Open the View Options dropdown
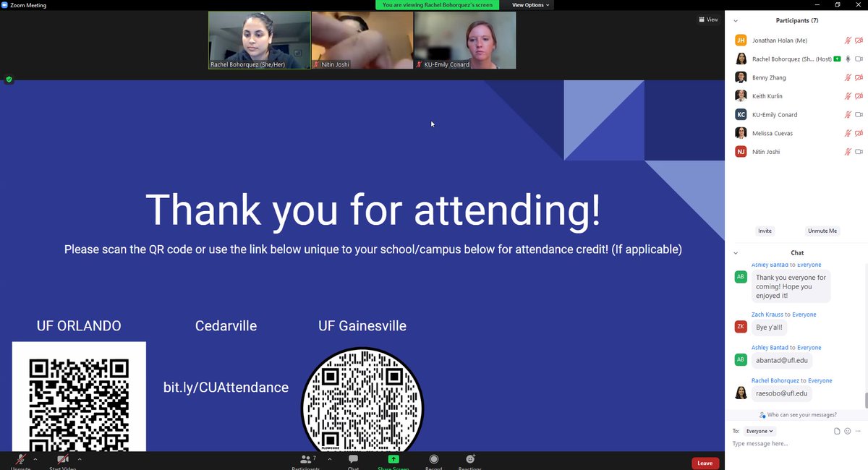The height and width of the screenshot is (470, 868). click(x=531, y=5)
